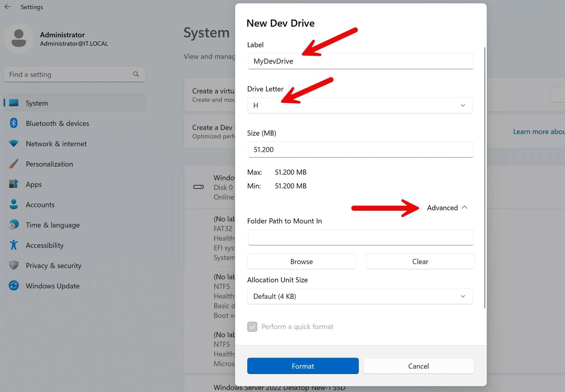Click the Privacy & security shield icon
Image resolution: width=565 pixels, height=392 pixels.
(13, 265)
